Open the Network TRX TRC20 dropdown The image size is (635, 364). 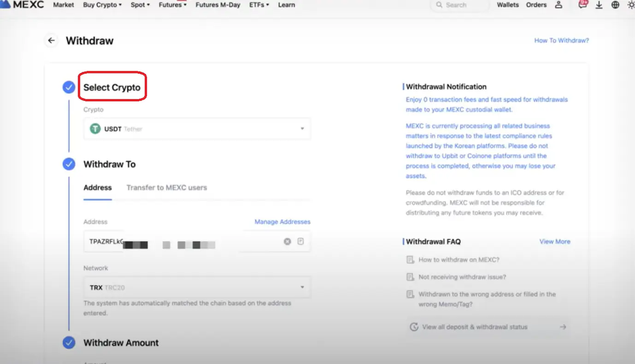(x=197, y=288)
